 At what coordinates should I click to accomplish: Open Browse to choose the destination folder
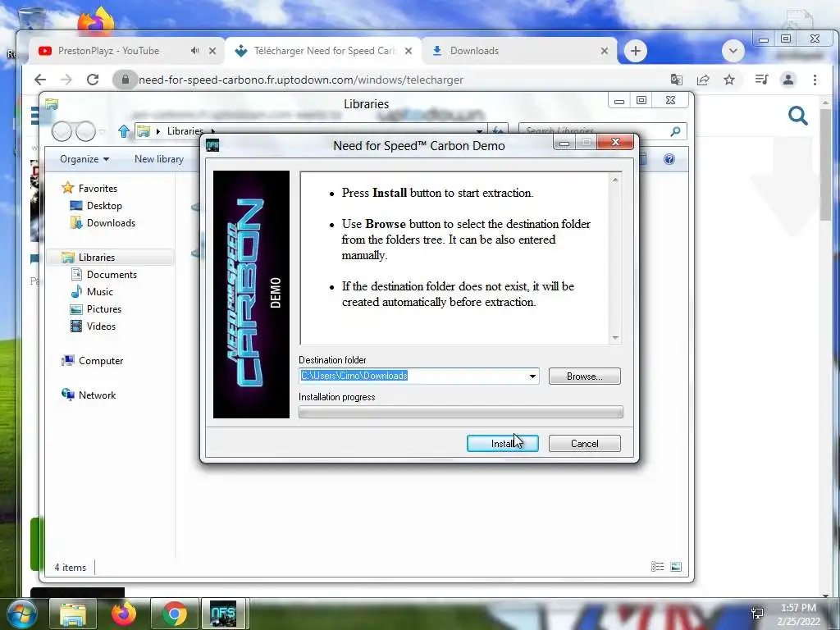584,376
